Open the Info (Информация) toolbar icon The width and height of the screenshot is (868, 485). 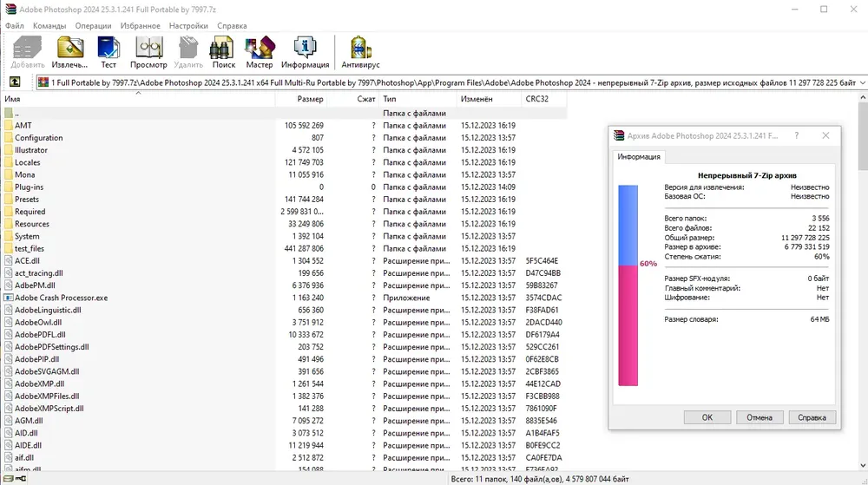click(305, 53)
